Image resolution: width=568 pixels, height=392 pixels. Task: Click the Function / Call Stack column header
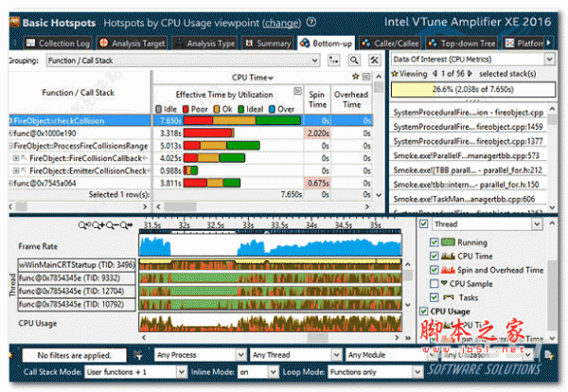click(x=79, y=93)
